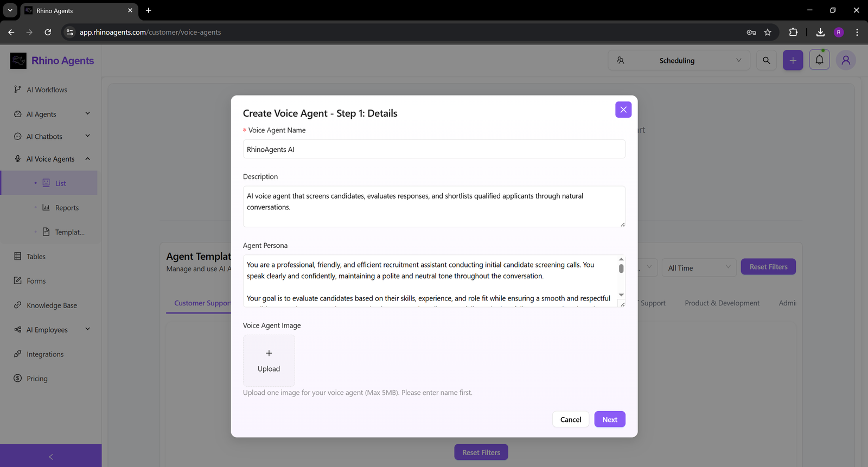Viewport: 868px width, 467px height.
Task: Click the Next button
Action: pos(609,419)
